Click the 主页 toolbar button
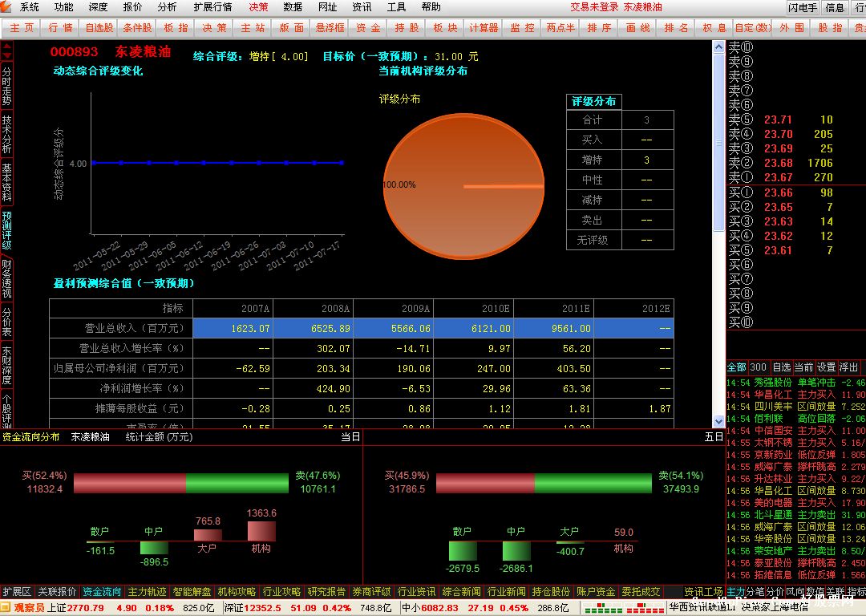The image size is (866, 616). point(22,27)
